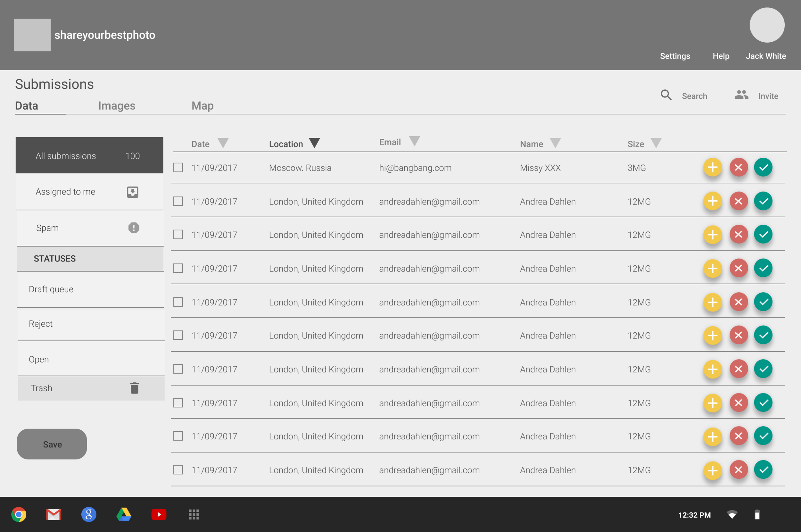Image resolution: width=801 pixels, height=532 pixels.
Task: Click the Invite people icon
Action: tap(741, 95)
